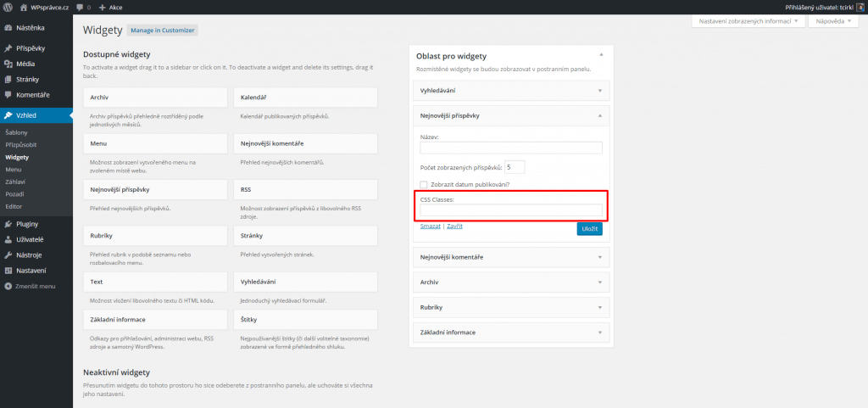Add the Text available widget
Screen dimensions: 868x408
[155, 282]
